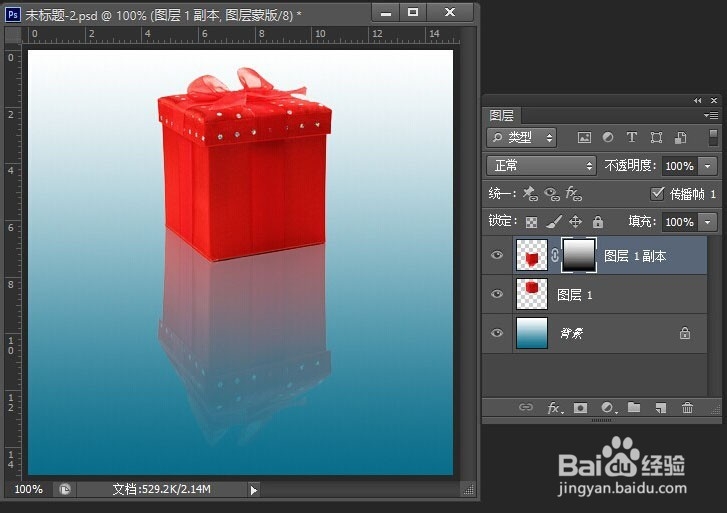Viewport: 727px width, 513px height.
Task: Click the zoom 100% field in status bar
Action: point(28,489)
